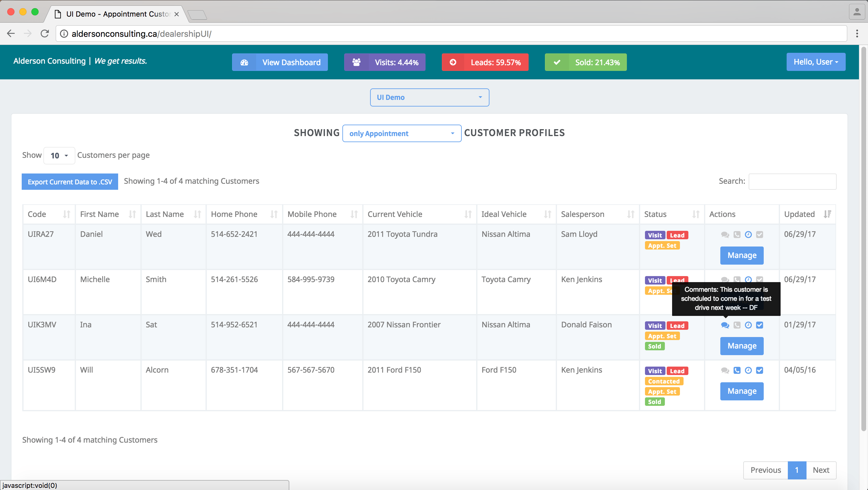Screen dimensions: 868x490
Task: Click the phone icon in Will Alcorn's row
Action: coord(737,370)
